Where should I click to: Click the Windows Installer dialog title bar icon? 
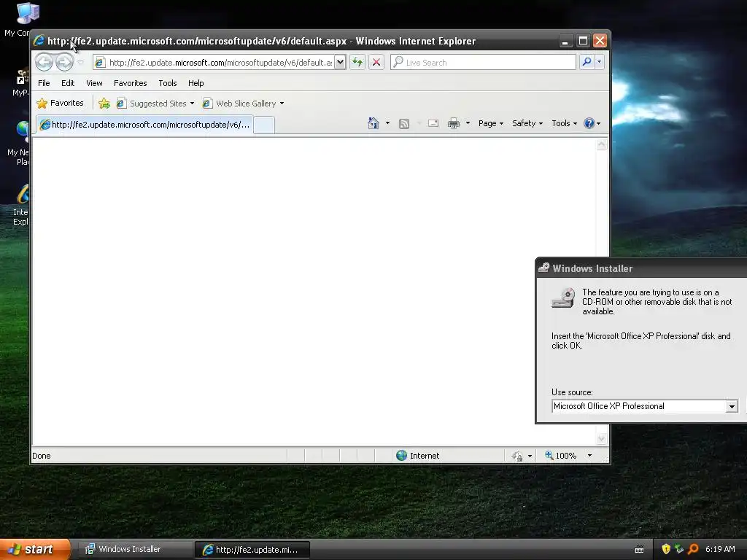[543, 268]
